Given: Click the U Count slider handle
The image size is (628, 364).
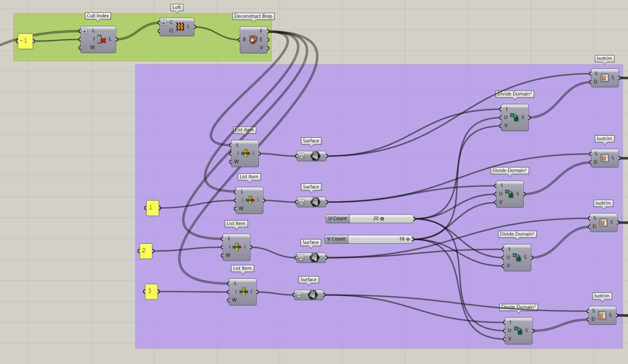Looking at the screenshot, I should pos(382,218).
